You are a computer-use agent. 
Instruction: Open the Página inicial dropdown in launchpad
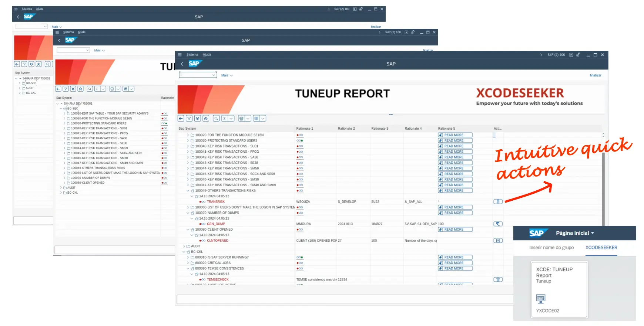tap(575, 233)
